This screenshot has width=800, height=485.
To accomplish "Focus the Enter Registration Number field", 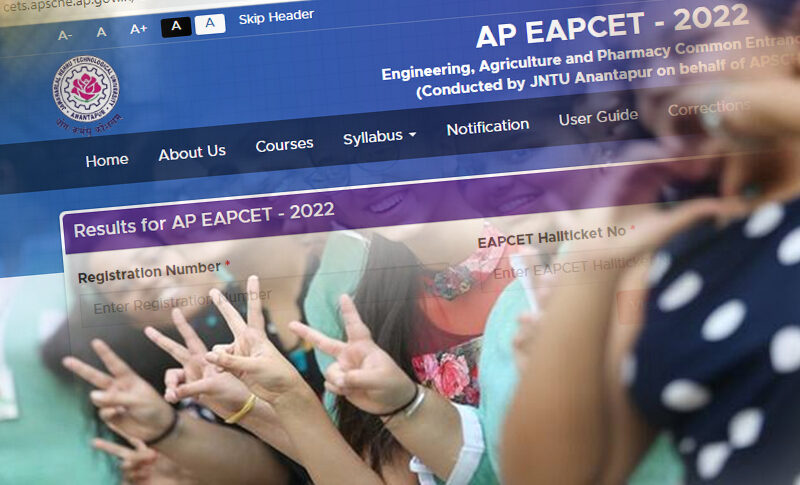I will click(260, 299).
